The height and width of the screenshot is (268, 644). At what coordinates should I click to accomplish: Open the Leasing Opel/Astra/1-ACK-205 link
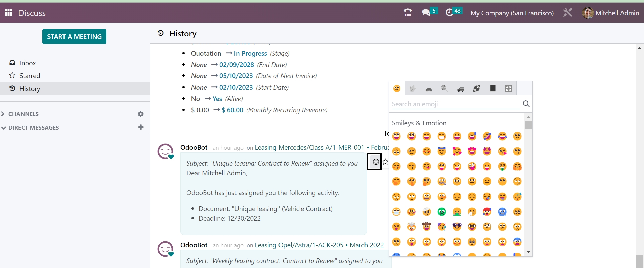point(299,245)
